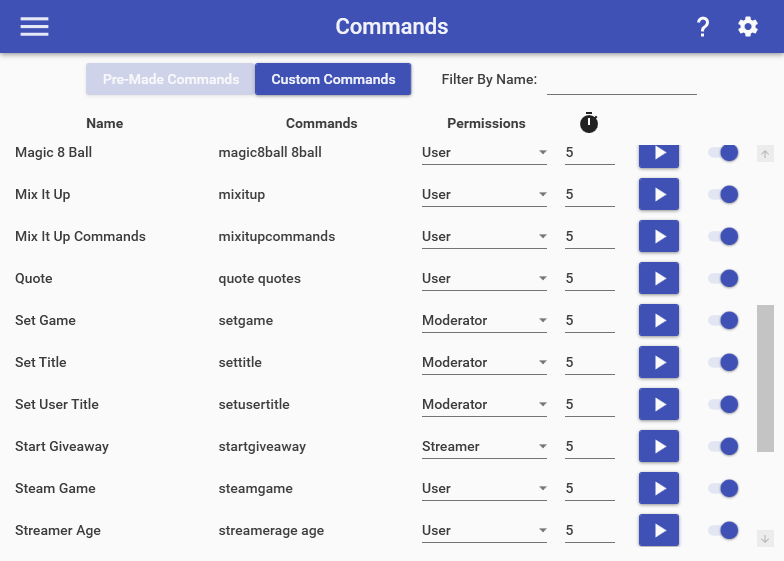Turn off the Steam Game toggle
This screenshot has width=784, height=561.
click(x=723, y=488)
